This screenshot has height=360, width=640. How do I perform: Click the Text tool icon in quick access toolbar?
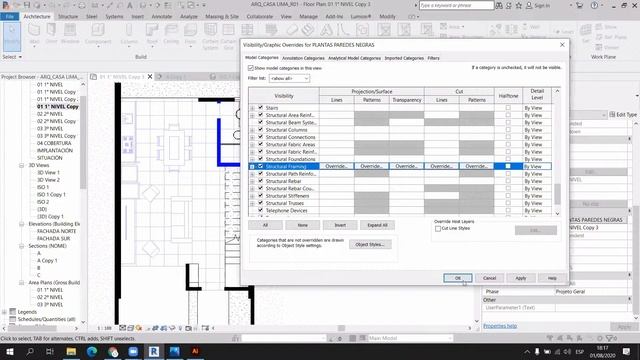tap(129, 5)
